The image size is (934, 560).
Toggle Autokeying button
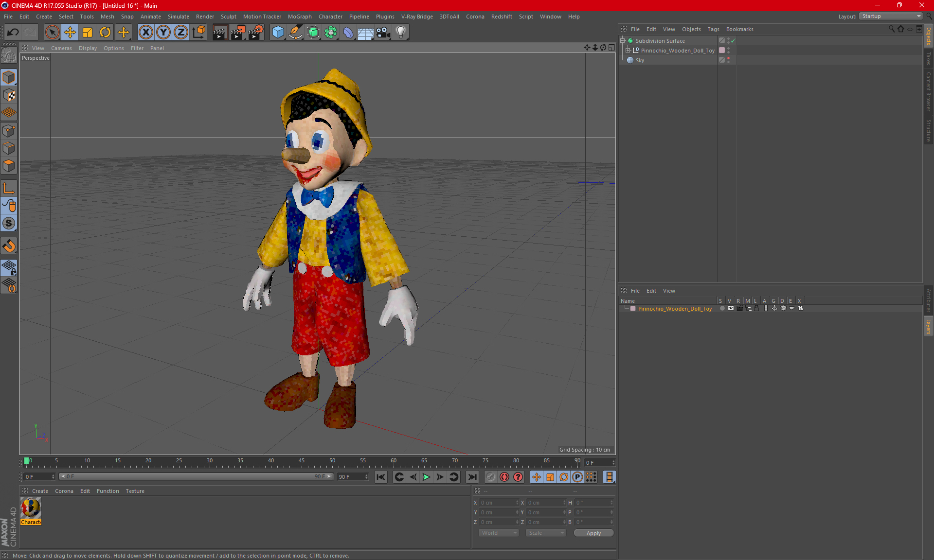pos(504,477)
